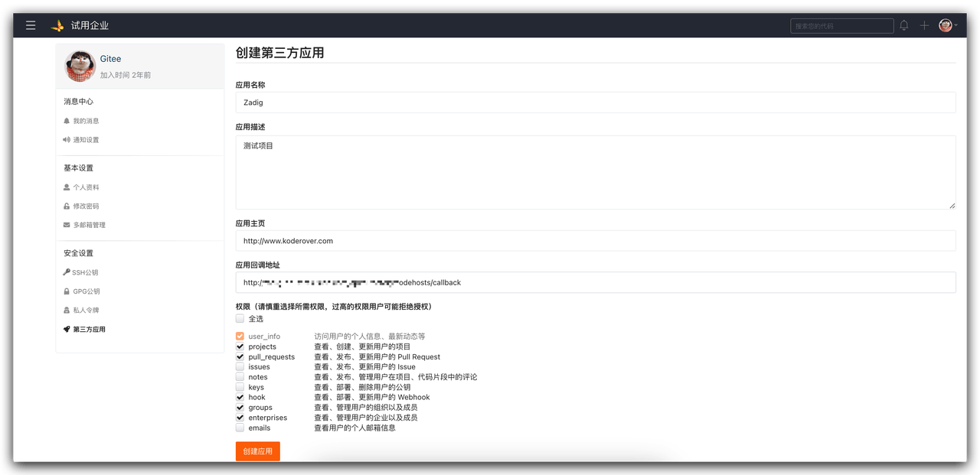Open 多邮箱管理 from the sidebar
The image size is (980, 475).
pos(89,226)
